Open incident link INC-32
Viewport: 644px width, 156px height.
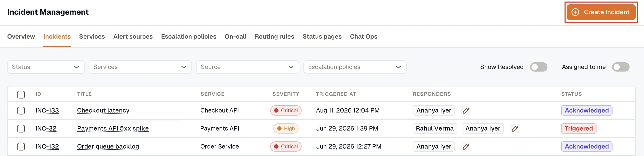pos(46,128)
